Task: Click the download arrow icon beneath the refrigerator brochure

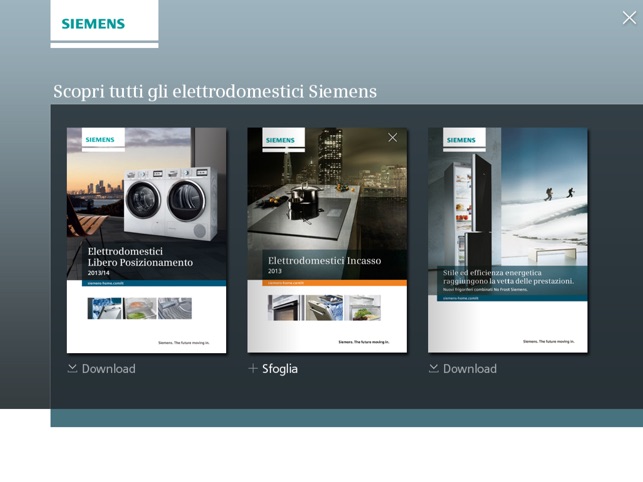Action: coord(433,368)
